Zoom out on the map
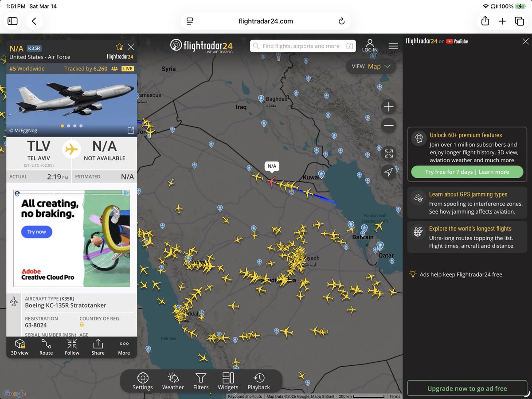 coord(389,126)
